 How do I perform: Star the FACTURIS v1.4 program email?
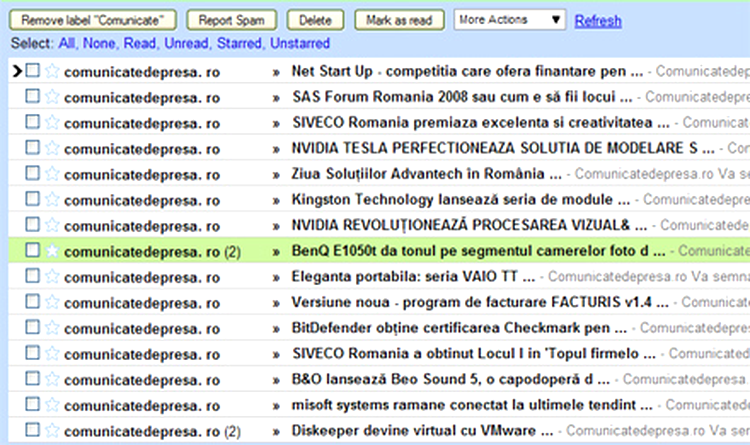pyautogui.click(x=52, y=303)
